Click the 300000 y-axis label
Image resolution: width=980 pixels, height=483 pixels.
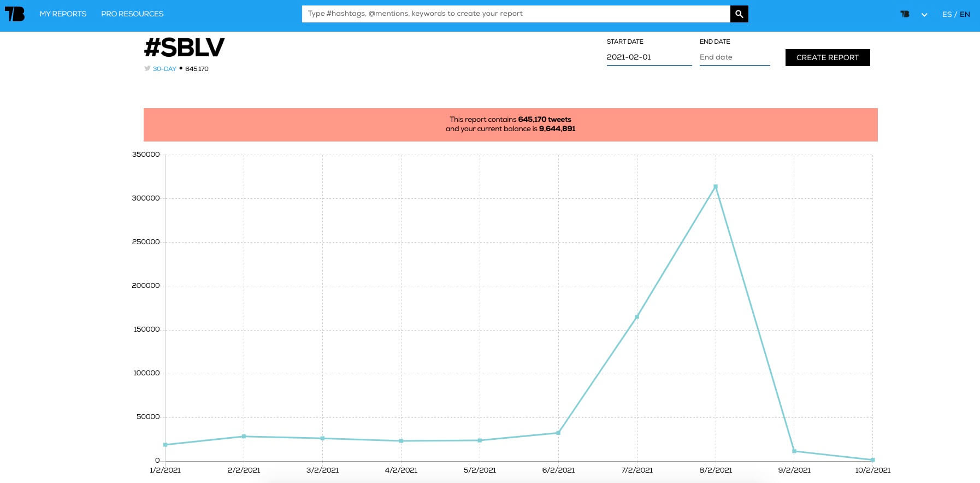pos(146,198)
